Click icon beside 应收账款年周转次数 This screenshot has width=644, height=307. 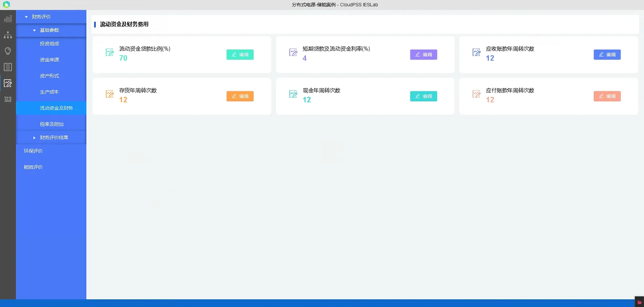476,53
